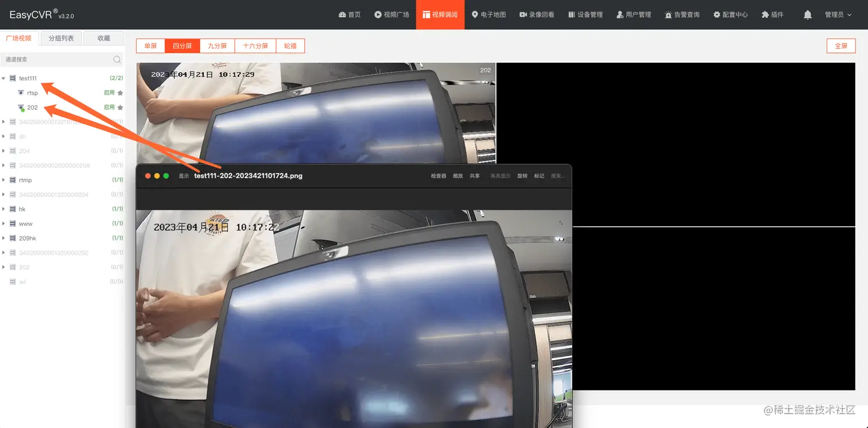Open 配置中心 in top navigation
The image size is (868, 428).
(x=731, y=14)
